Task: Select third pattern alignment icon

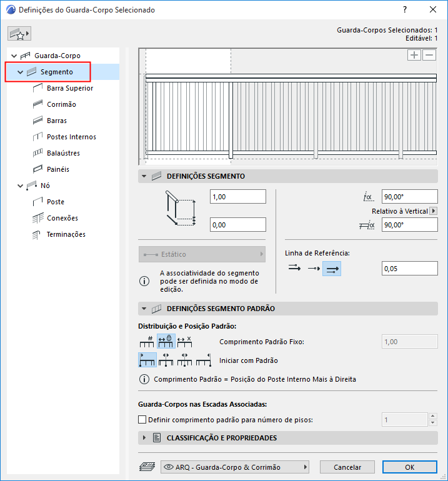Action: (x=185, y=360)
